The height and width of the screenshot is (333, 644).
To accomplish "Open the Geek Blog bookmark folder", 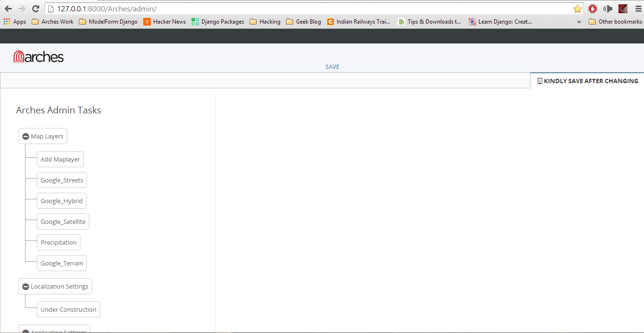I will coord(304,22).
